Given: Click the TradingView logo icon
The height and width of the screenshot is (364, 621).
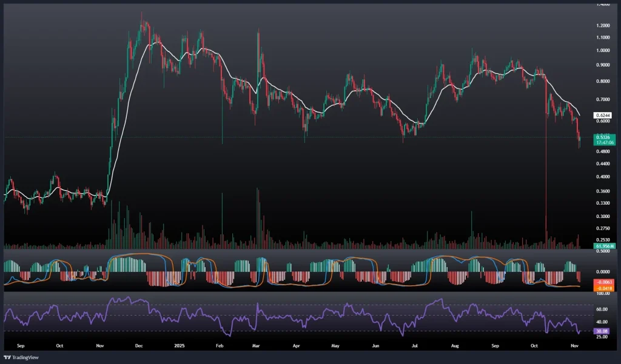Looking at the screenshot, I should click(x=7, y=357).
